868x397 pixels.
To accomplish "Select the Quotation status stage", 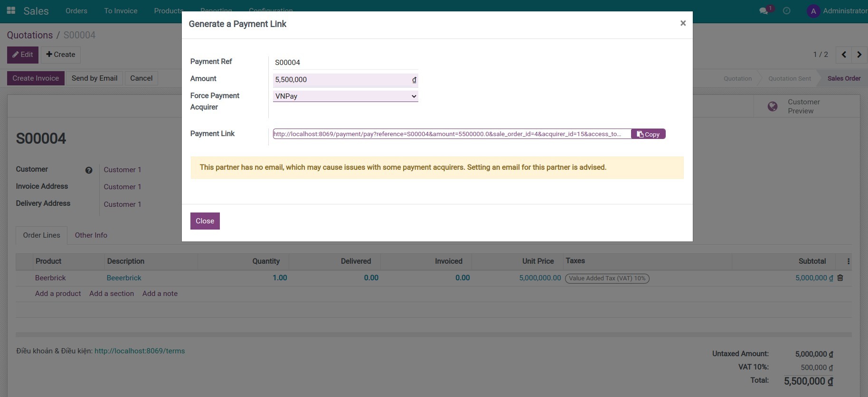I will 737,79.
